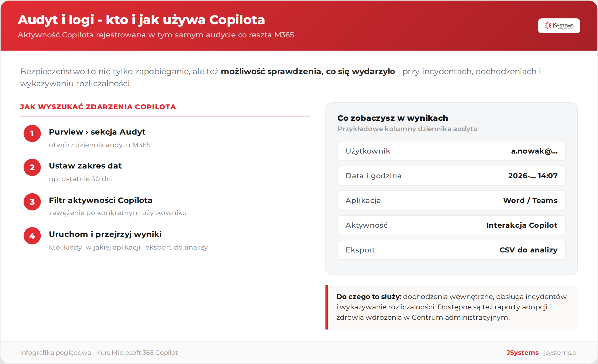Click footer text 'Infografika poglądowa · Kurs Microsoft 365 Copilot'
The height and width of the screenshot is (364, 598).
[x=99, y=353]
